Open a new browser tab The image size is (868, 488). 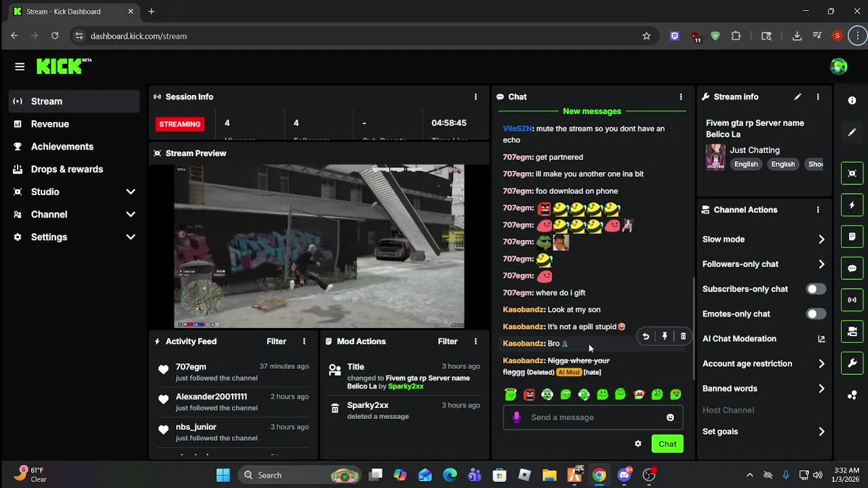(151, 12)
